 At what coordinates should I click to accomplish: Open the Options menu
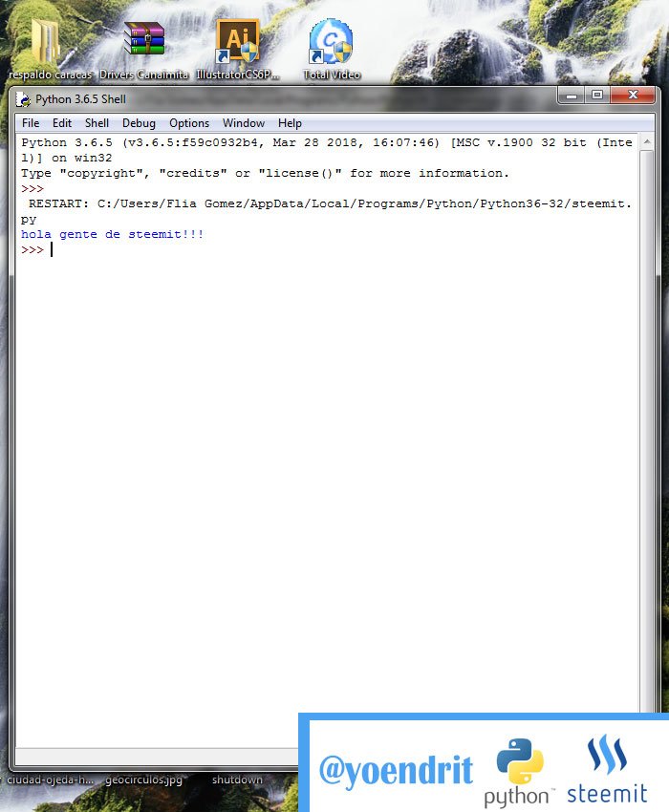tap(189, 123)
